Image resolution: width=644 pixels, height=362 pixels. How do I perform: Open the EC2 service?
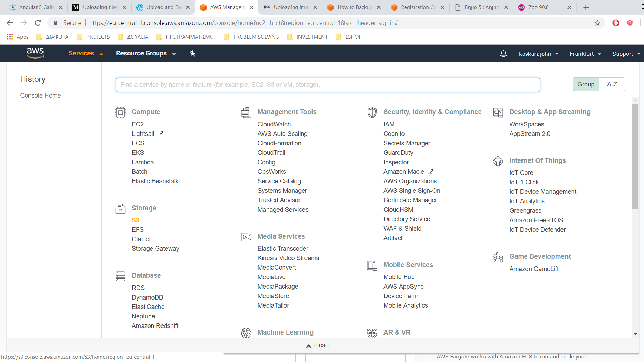tap(138, 124)
